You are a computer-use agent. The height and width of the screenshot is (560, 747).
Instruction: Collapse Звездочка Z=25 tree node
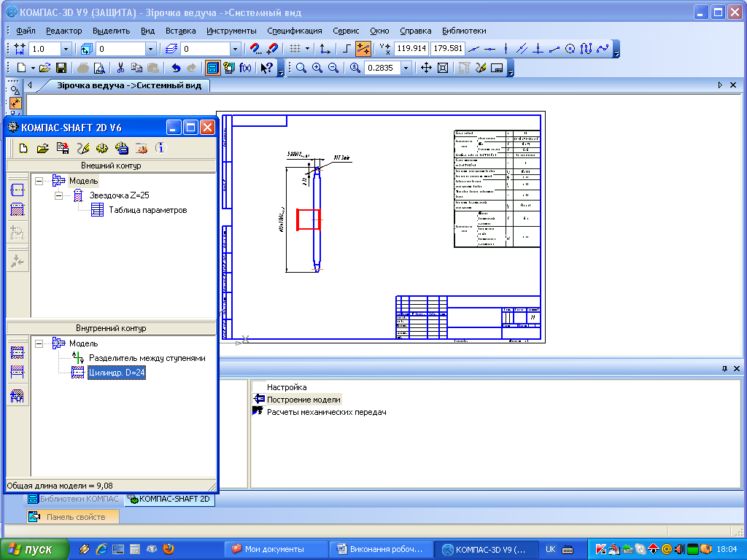point(58,195)
